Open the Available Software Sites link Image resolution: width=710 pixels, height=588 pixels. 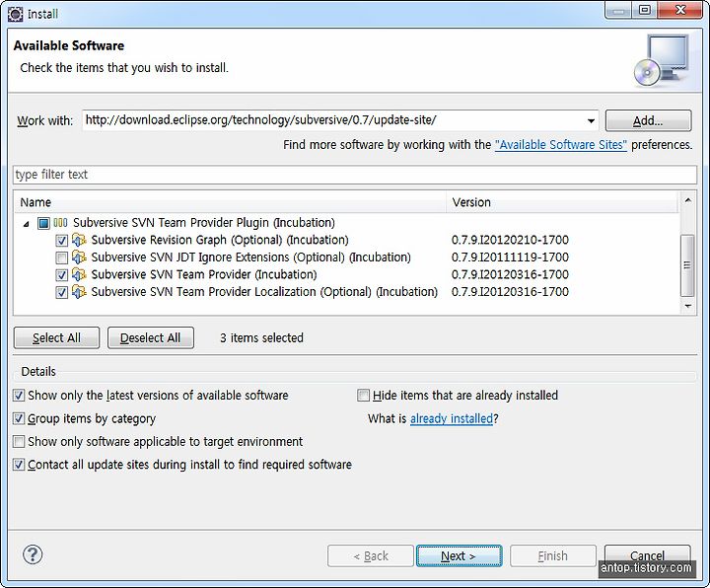[x=560, y=145]
